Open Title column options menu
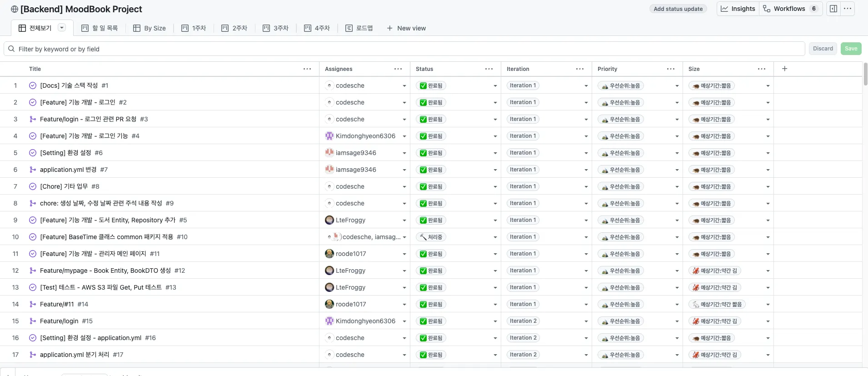 pyautogui.click(x=307, y=69)
